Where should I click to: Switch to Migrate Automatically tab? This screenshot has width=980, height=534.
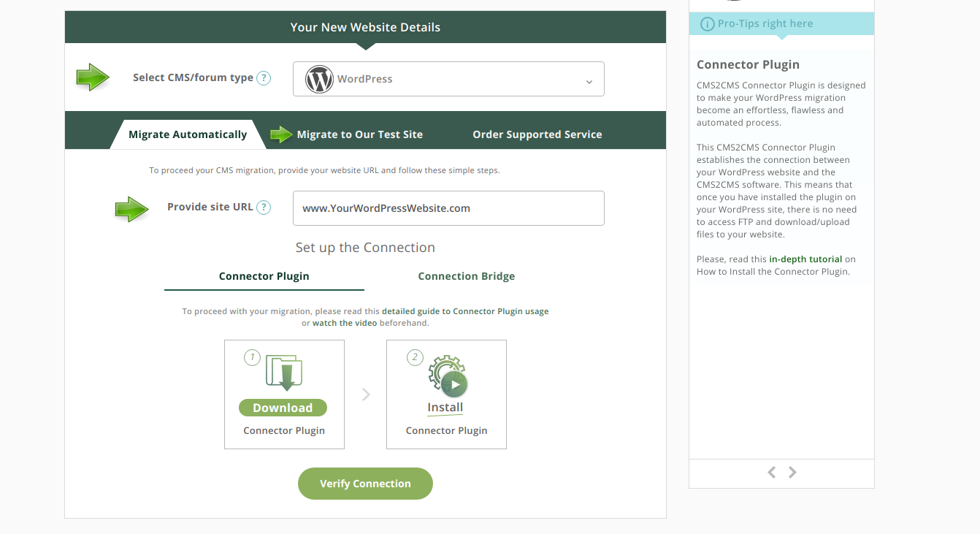(188, 134)
